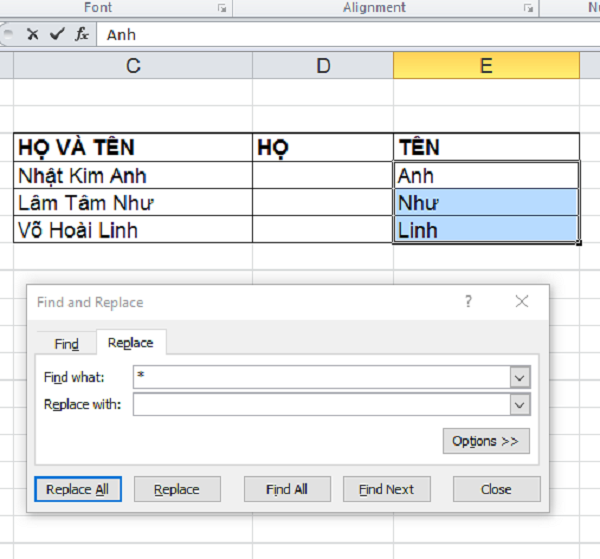Close Find and Replace with title bar X
This screenshot has width=600, height=559.
click(521, 301)
